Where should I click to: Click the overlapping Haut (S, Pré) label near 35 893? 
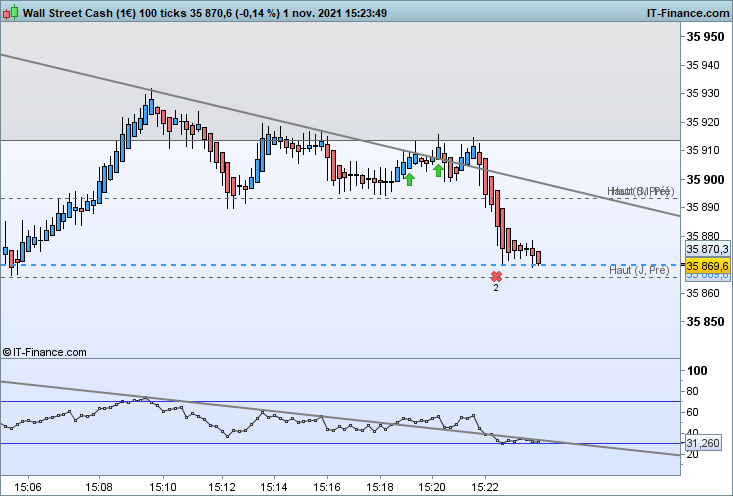(640, 191)
